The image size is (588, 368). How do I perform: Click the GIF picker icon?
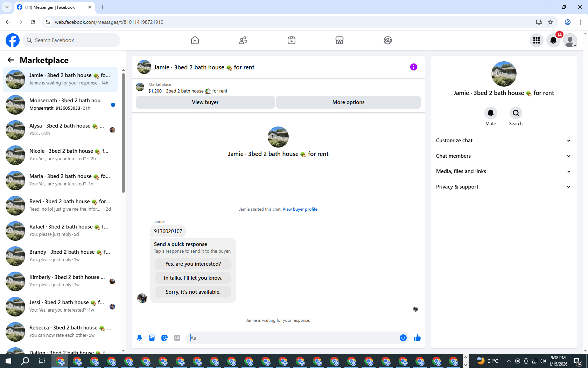pos(177,338)
